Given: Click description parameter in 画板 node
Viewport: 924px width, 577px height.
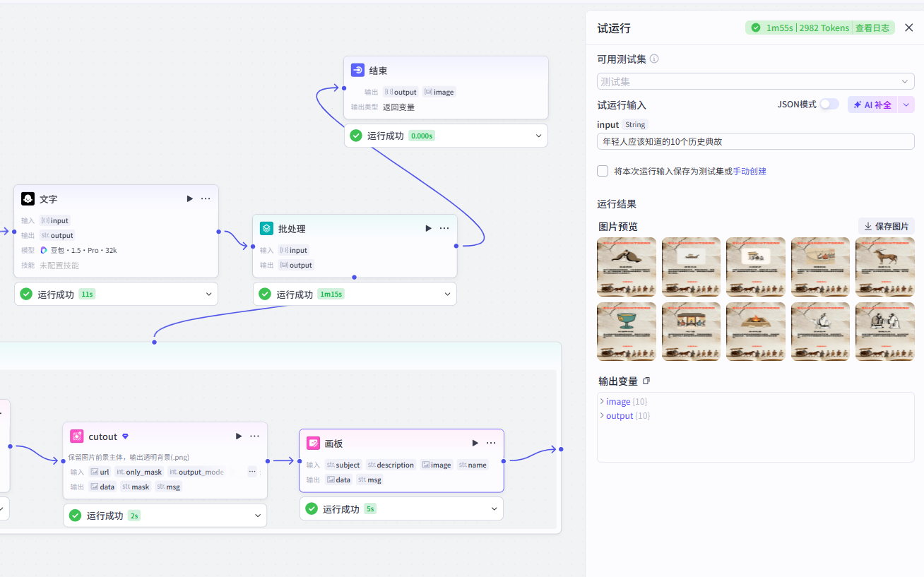Looking at the screenshot, I should 391,465.
